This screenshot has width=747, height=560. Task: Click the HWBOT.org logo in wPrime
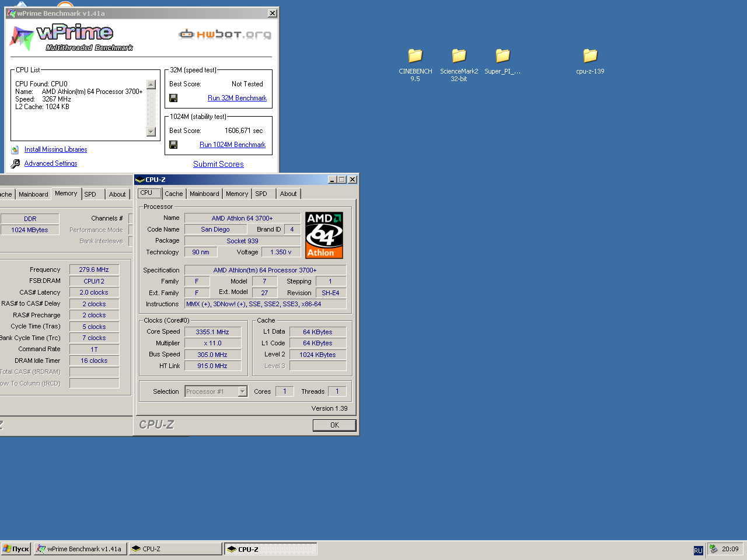(225, 34)
